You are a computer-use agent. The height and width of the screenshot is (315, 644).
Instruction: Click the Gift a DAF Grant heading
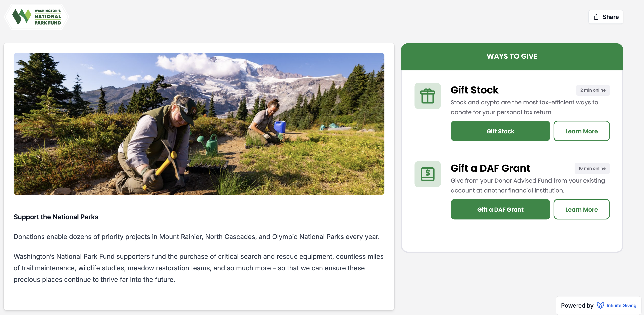[x=490, y=168]
